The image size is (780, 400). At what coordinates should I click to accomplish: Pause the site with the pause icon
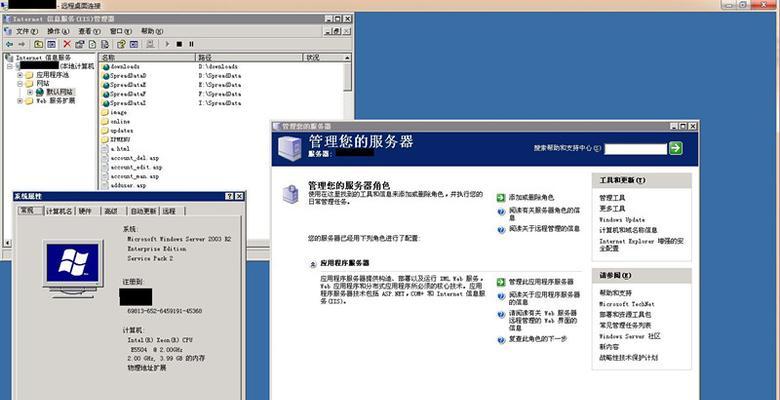192,44
